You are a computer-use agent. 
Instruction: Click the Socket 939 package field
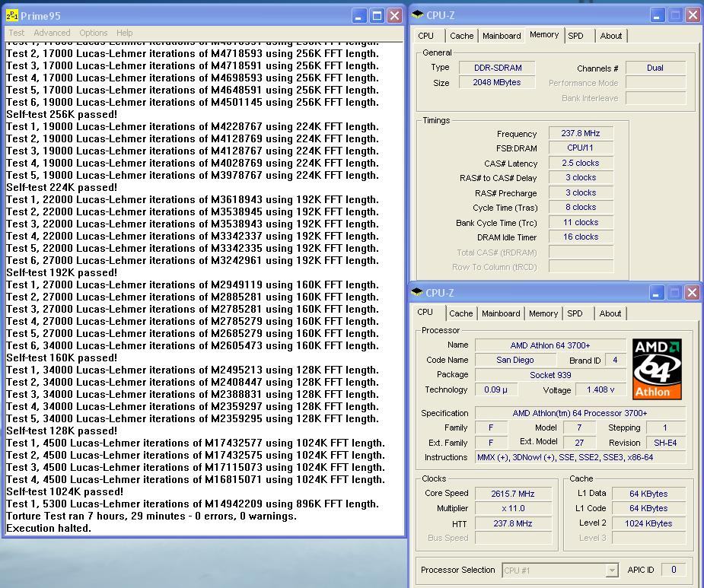coord(550,375)
